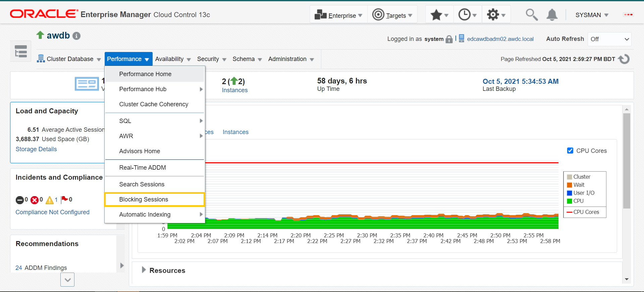Select Blocking Sessions menu item

155,199
